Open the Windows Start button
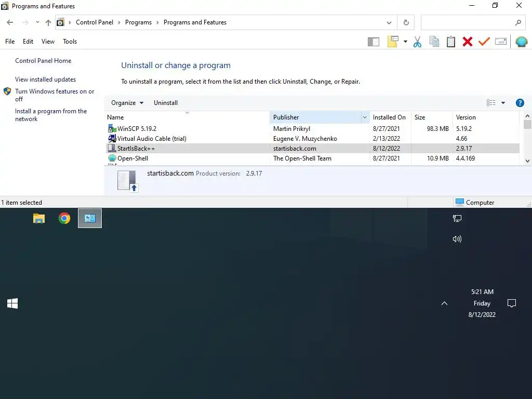Image resolution: width=532 pixels, height=399 pixels. tap(12, 303)
